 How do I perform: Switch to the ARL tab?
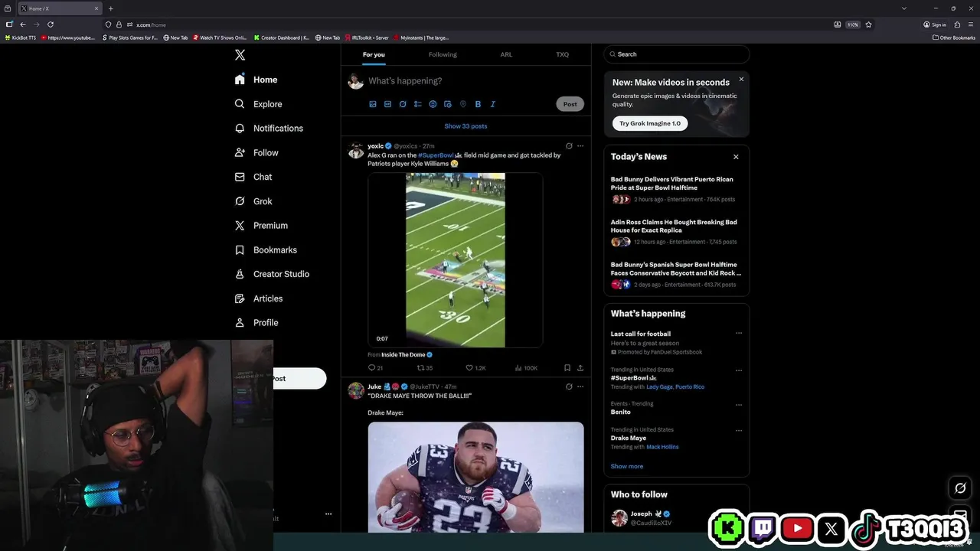(x=506, y=54)
